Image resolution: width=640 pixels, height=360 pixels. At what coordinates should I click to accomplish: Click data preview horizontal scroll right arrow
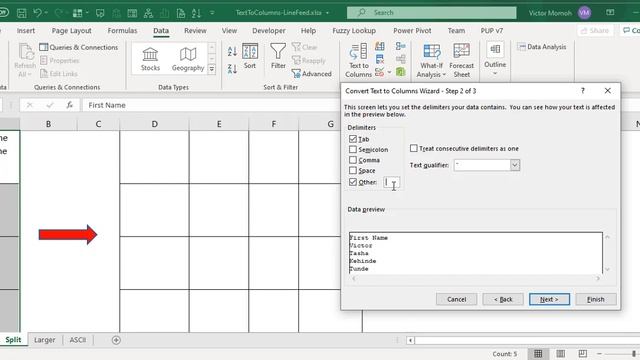pyautogui.click(x=598, y=278)
